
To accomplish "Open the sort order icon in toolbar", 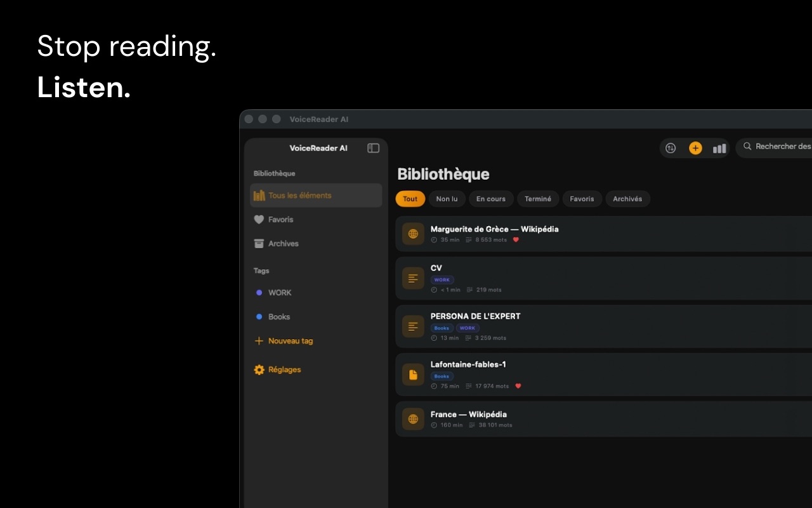I will 671,148.
